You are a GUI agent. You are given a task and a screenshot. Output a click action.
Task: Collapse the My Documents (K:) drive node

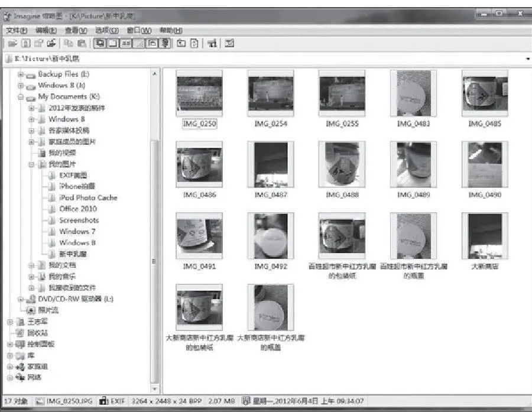(21, 97)
